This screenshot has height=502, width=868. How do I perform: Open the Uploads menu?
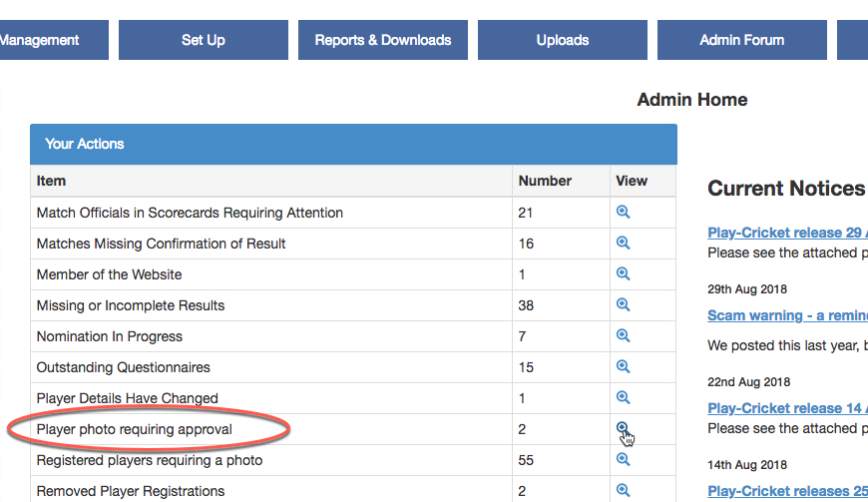[563, 40]
